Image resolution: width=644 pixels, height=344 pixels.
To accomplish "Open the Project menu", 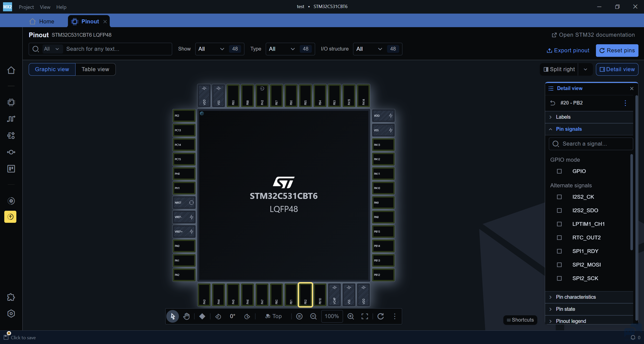I will tap(26, 7).
